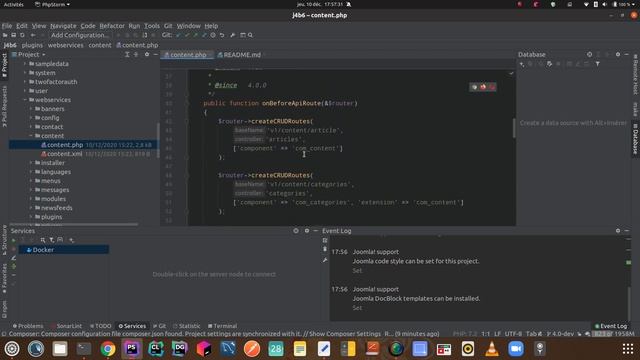Viewport: 640px width, 360px height.
Task: Expand the twofactorauth folder
Action: 25,82
